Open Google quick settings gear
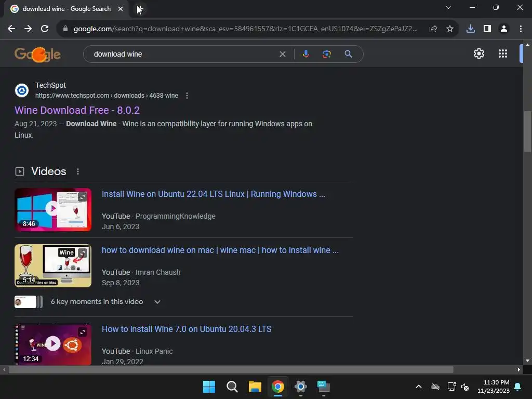Screen dimensions: 532x399 [x=478, y=54]
